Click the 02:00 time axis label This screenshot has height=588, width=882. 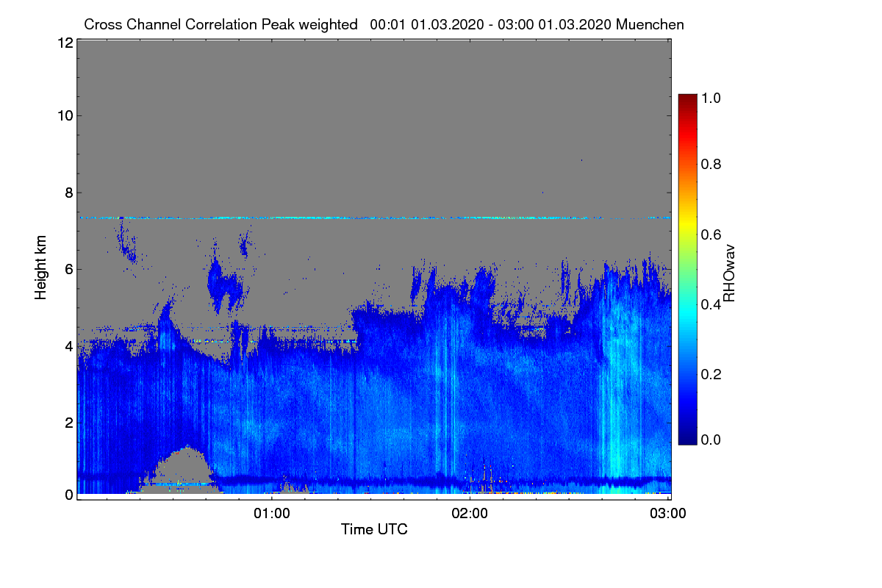470,514
